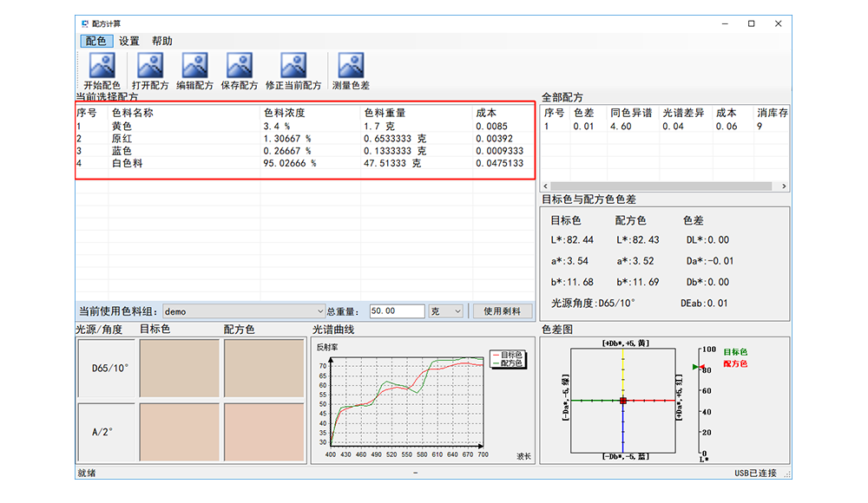Image resolution: width=868 pixels, height=503 pixels.
Task: Click the 消库存 column header
Action: click(x=773, y=113)
